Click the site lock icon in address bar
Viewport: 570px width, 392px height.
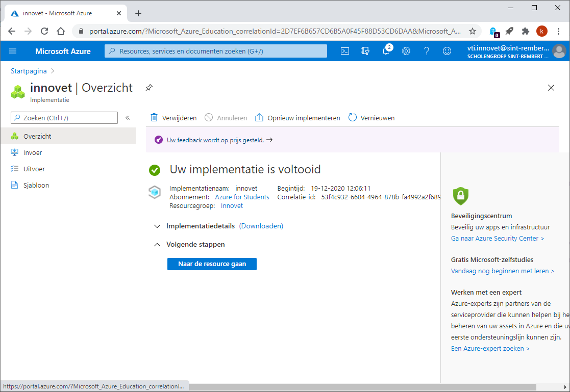coord(81,31)
